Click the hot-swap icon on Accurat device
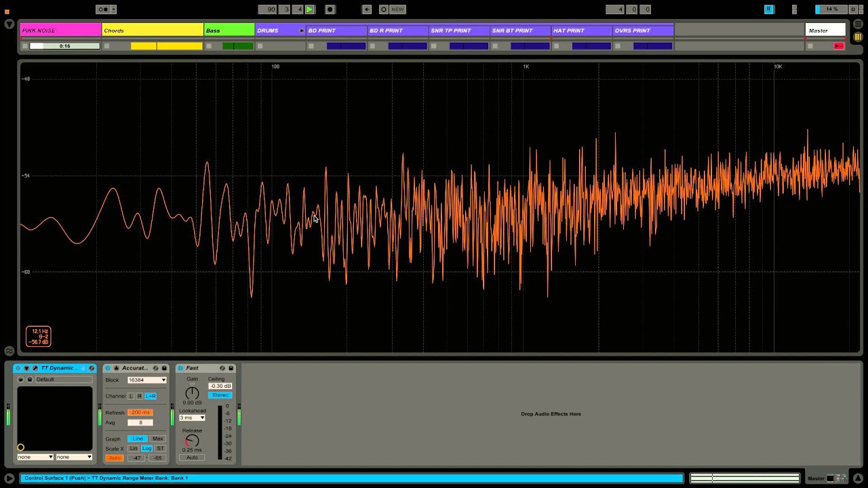 click(156, 368)
